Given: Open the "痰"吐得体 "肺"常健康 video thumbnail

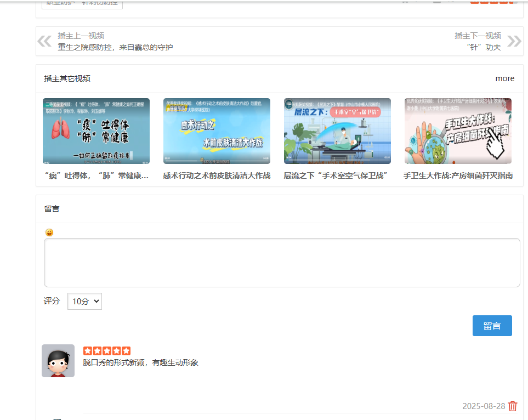Looking at the screenshot, I should (96, 131).
